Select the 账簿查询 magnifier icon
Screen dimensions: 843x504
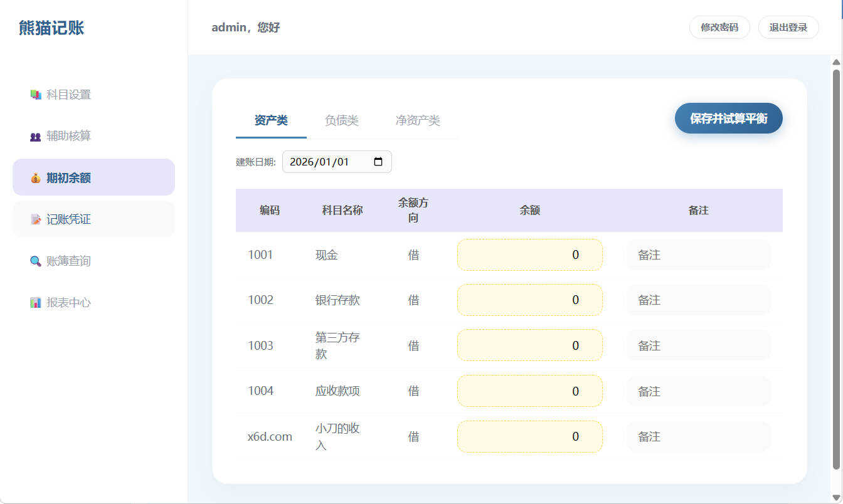(36, 261)
